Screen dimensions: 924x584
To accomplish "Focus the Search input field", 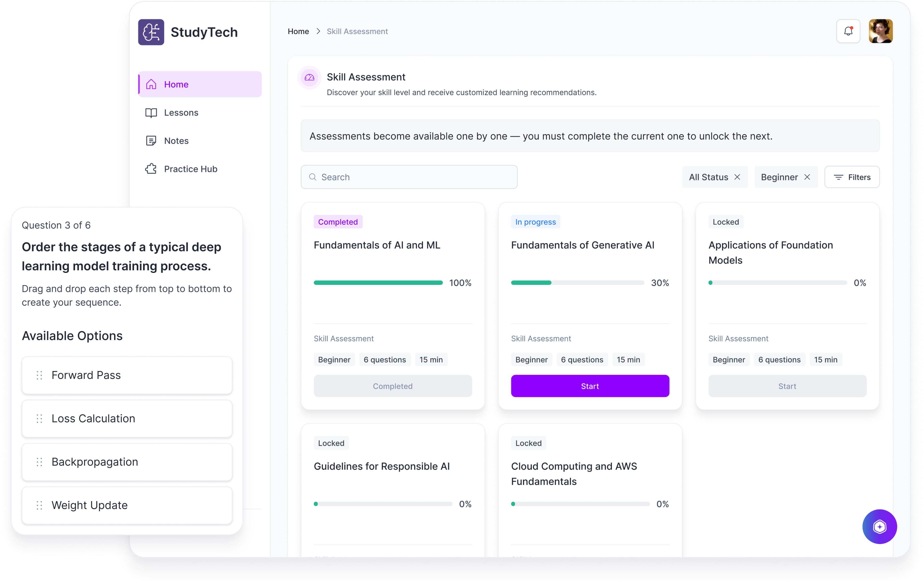I will (x=409, y=177).
